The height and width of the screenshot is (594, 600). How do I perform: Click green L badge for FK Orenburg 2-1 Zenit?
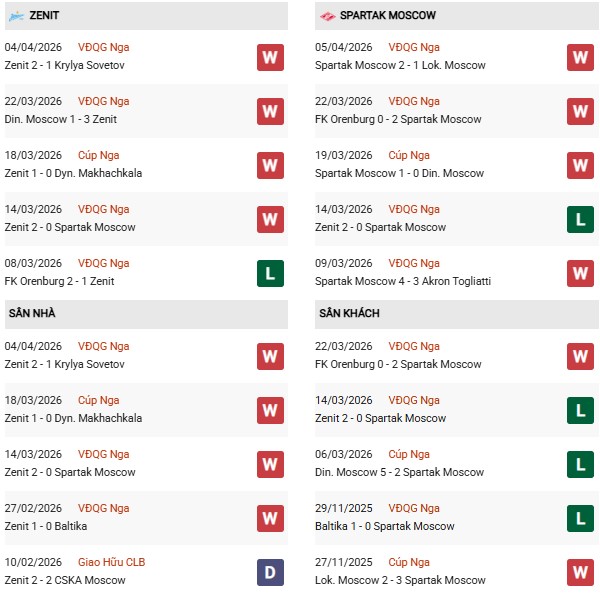coord(270,273)
